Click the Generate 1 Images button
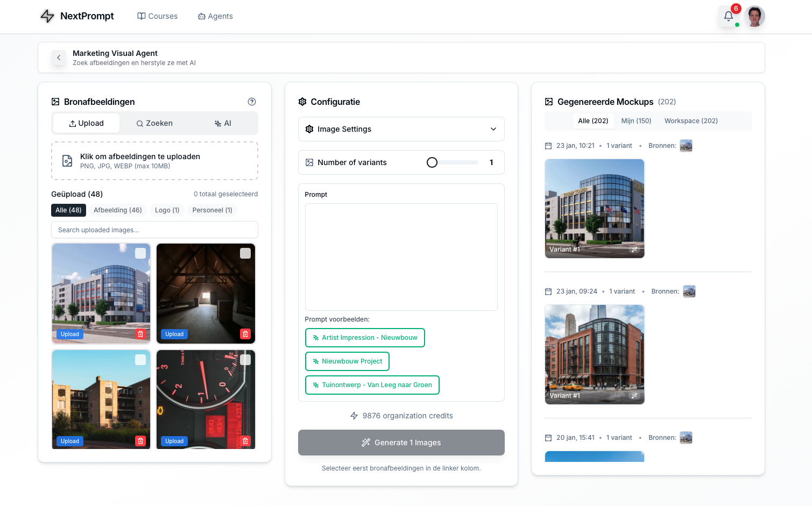The image size is (812, 506). 401,443
